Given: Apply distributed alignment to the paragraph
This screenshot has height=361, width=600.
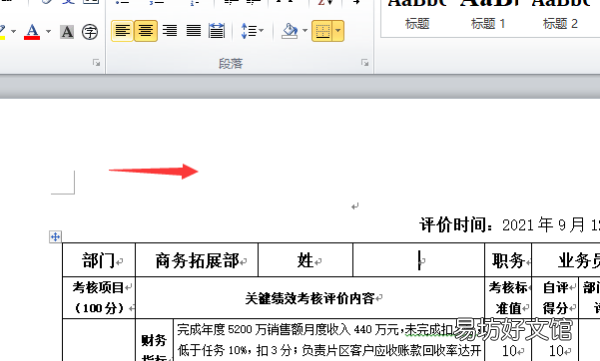Looking at the screenshot, I should tap(217, 31).
